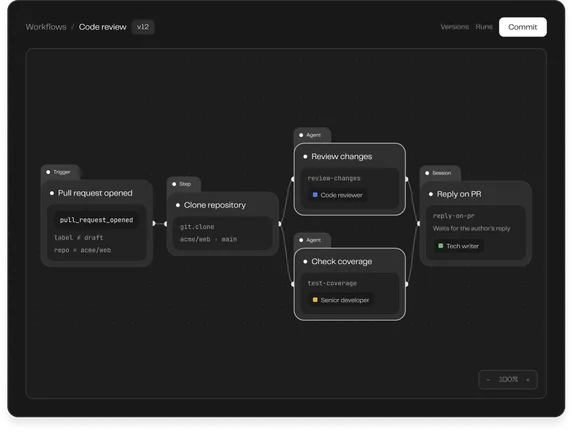Click the blue Code reviewer color square
This screenshot has height=432, width=573.
[315, 195]
